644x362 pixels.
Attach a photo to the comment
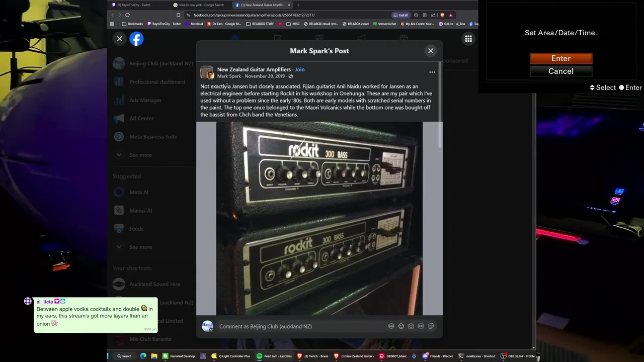click(411, 326)
